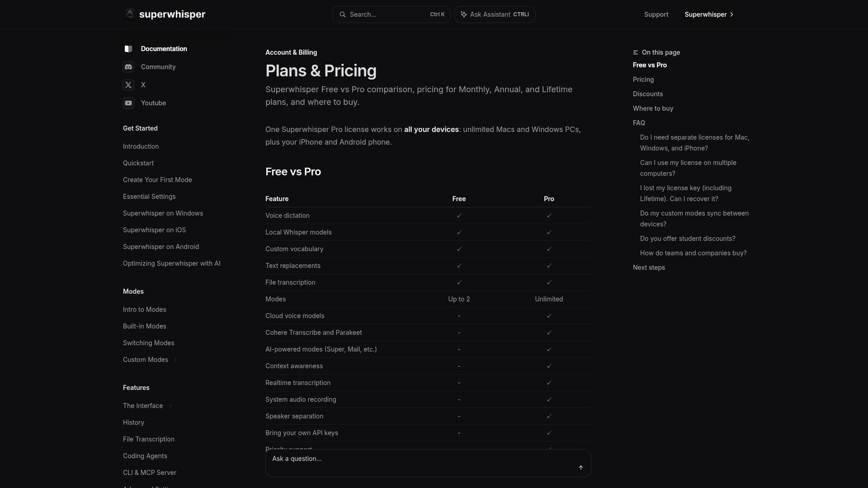Click the Superwhisper logo icon

click(129, 14)
